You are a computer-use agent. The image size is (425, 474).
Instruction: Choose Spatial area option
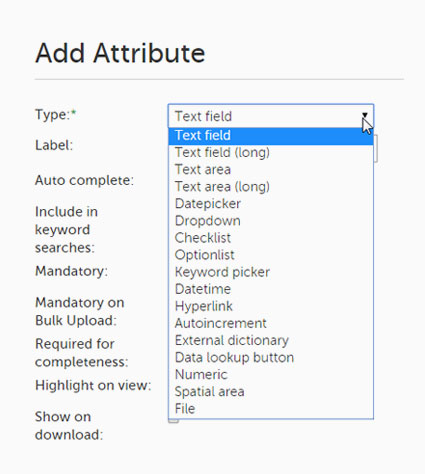click(271, 392)
